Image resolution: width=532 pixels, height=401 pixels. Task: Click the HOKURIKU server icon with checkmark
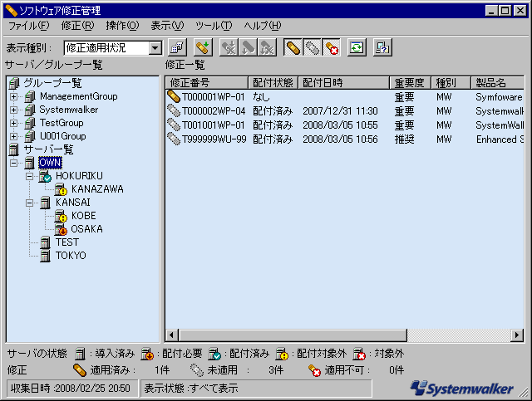click(x=45, y=176)
